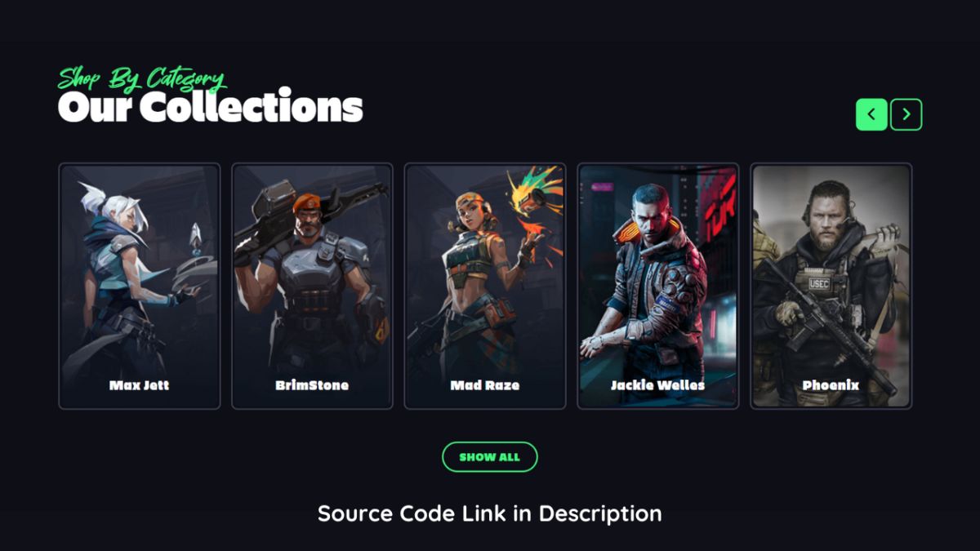Click the floating kunai knife near Max Jett

194,237
